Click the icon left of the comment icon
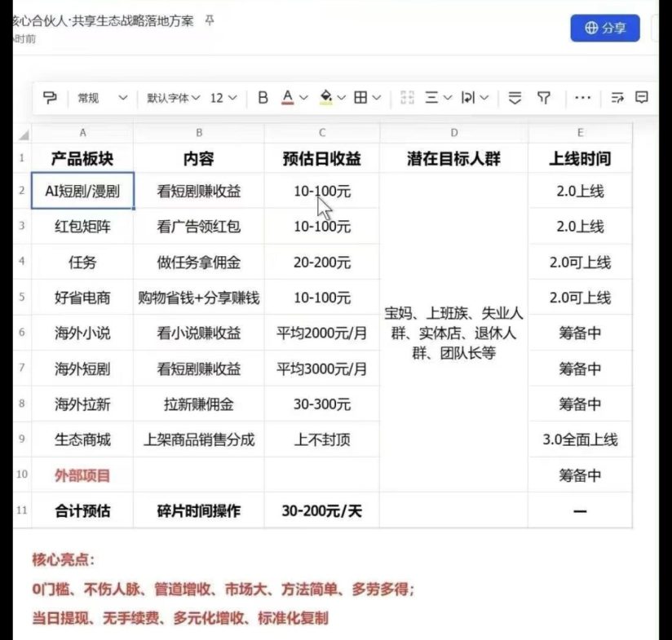 617,98
